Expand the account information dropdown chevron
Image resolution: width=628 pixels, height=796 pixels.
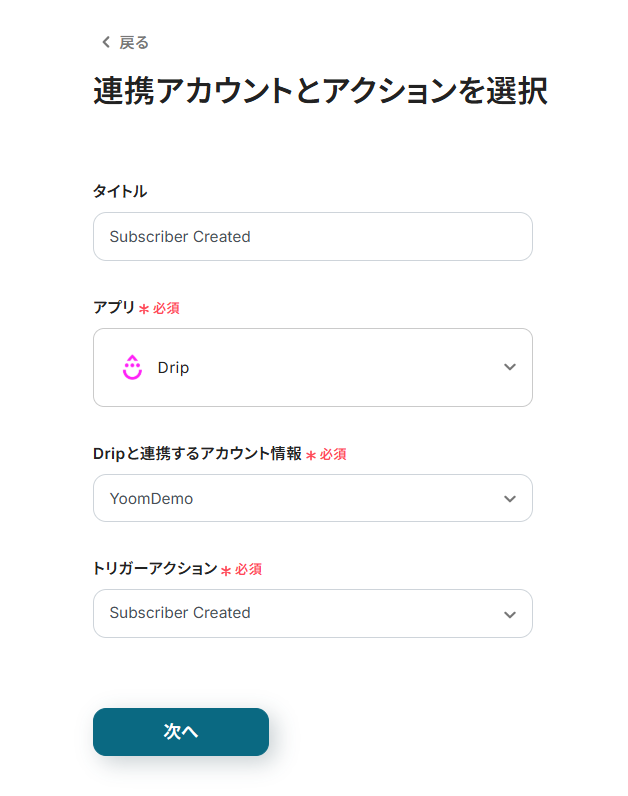510,498
